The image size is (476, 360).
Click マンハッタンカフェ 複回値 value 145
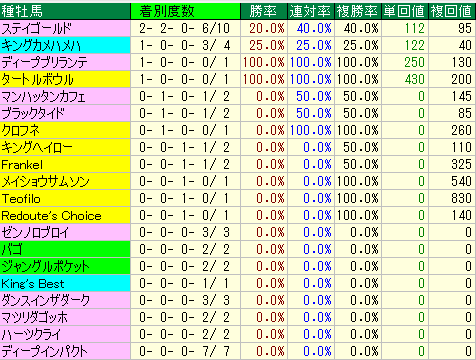[x=462, y=96]
